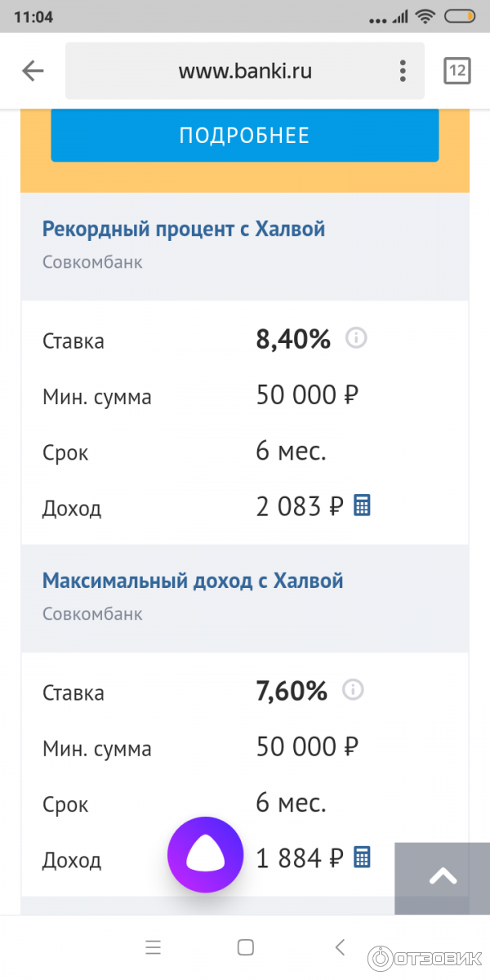Tap Совкомбанк under Максимальный доход offer
Image resolution: width=490 pixels, height=980 pixels.
tap(92, 614)
